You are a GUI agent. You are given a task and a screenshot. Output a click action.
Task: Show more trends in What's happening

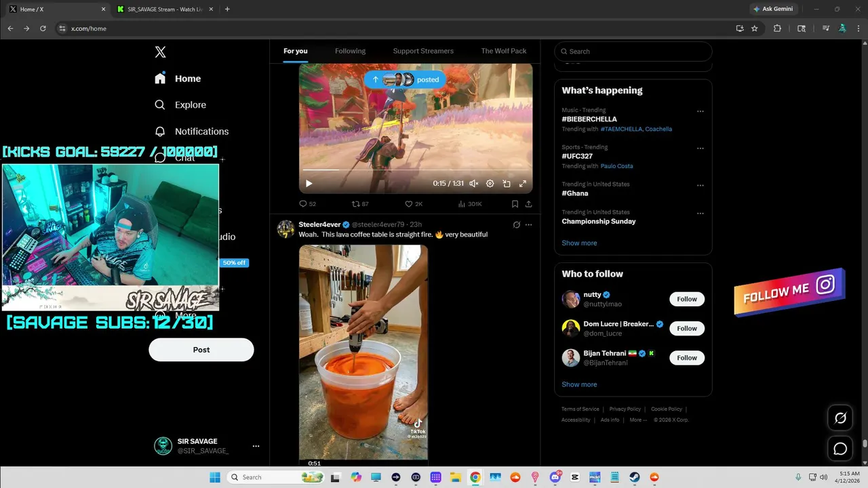click(x=579, y=243)
